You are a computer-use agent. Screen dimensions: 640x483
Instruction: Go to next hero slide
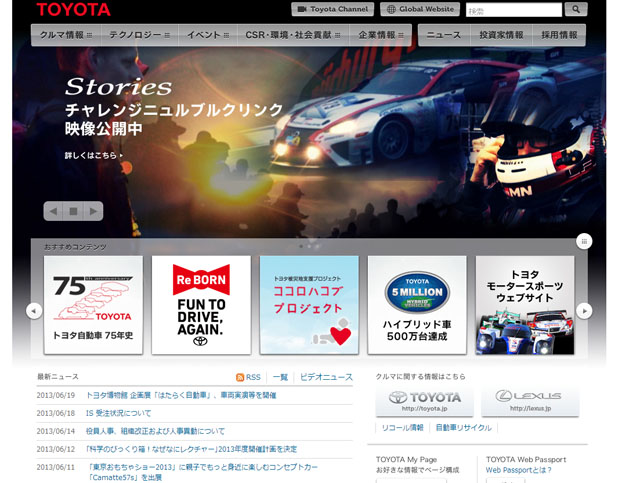[93, 211]
